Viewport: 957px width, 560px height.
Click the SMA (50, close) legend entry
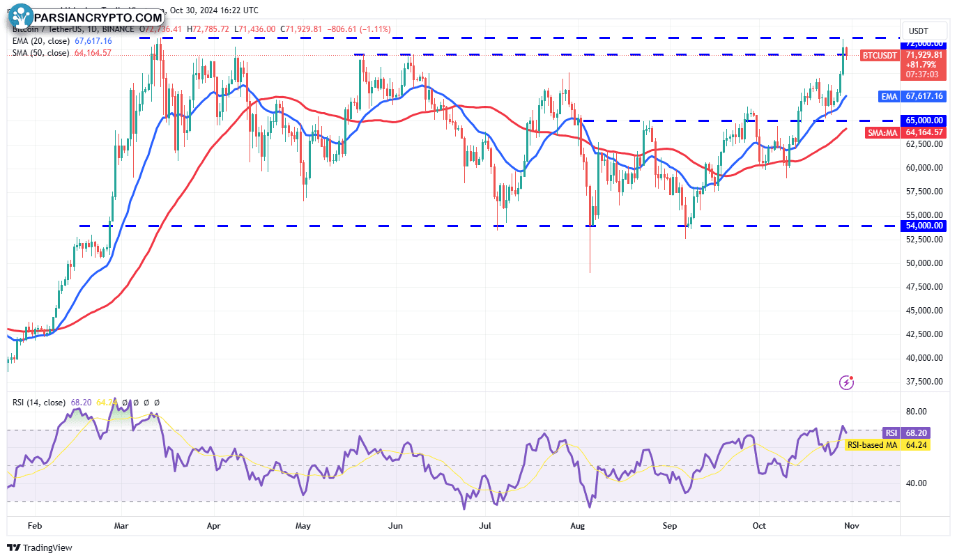pos(41,52)
